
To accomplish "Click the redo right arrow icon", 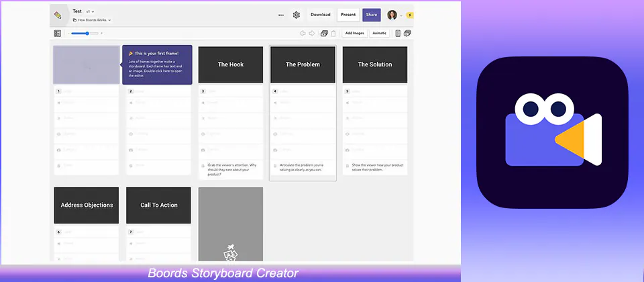I will [312, 34].
